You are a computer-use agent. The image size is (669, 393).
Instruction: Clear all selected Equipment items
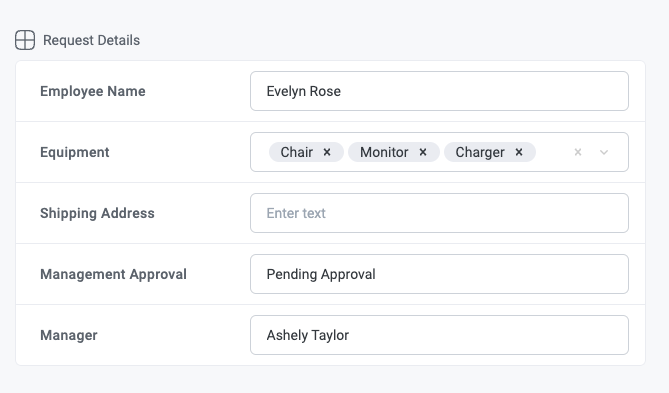578,152
